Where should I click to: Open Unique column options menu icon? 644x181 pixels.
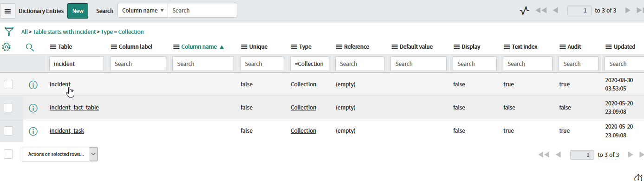[x=244, y=47]
